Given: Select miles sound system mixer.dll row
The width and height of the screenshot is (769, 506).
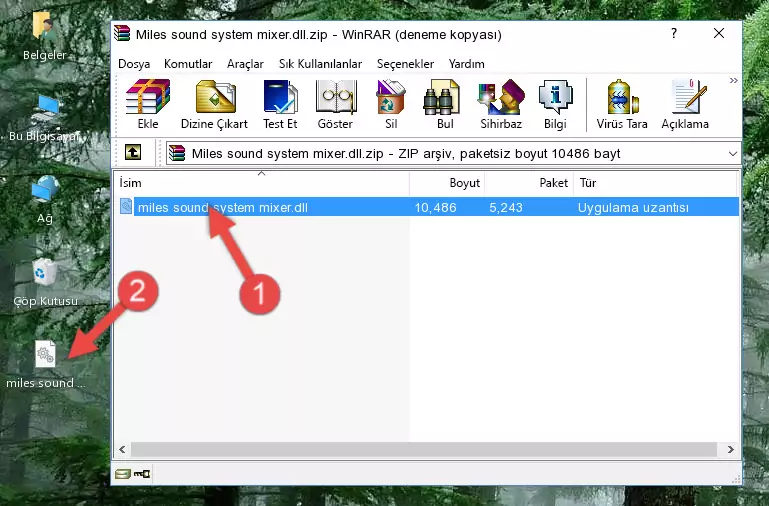Looking at the screenshot, I should 428,207.
